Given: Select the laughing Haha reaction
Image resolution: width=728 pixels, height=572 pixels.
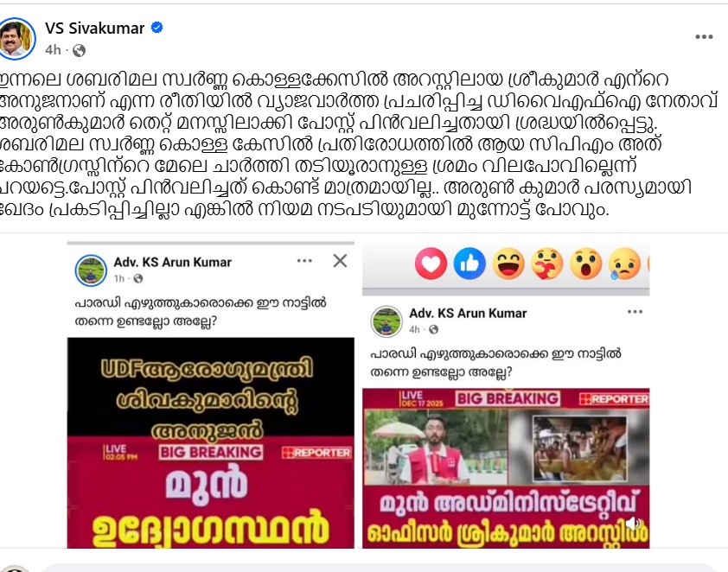Looking at the screenshot, I should pos(508,264).
